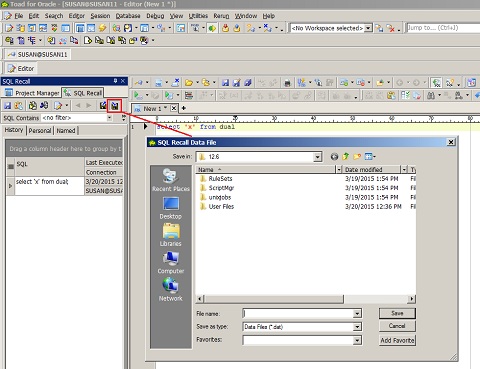Open the Database menu
This screenshot has height=369, width=480.
tap(128, 16)
